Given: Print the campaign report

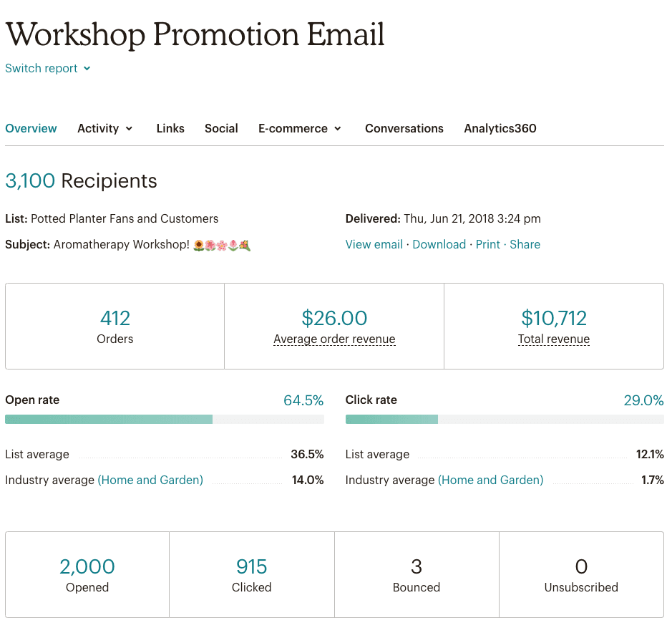Looking at the screenshot, I should (x=487, y=244).
